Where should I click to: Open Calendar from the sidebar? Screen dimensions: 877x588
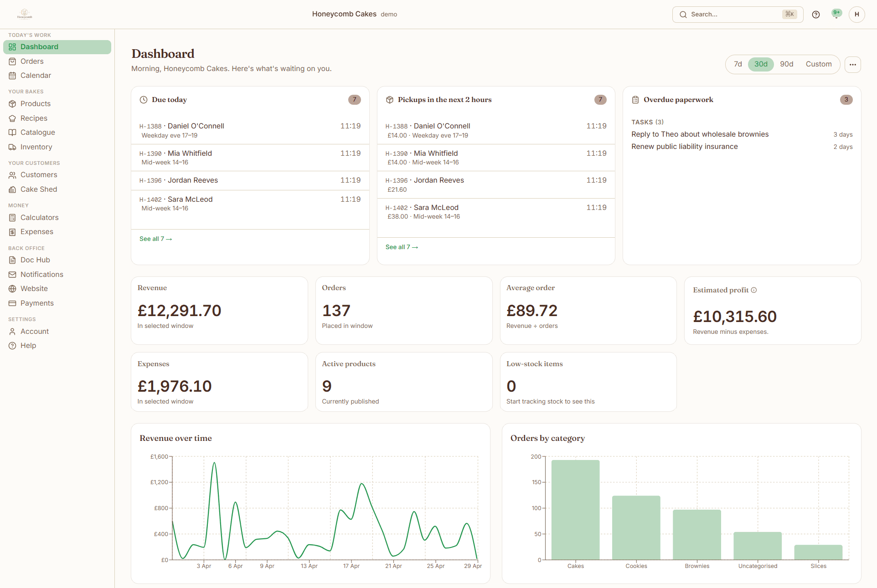pos(57,76)
